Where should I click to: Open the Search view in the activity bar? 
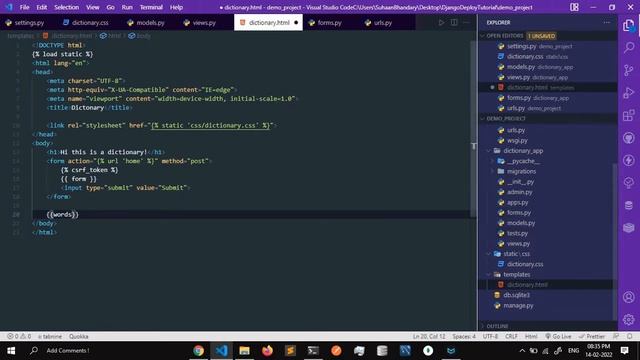[629, 48]
